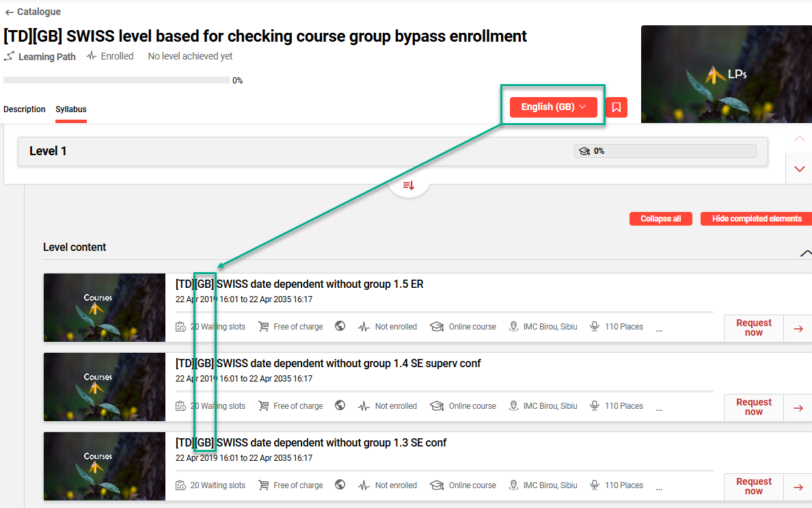
Task: Click arrow icon for 1.3 SE conf course
Action: (798, 487)
